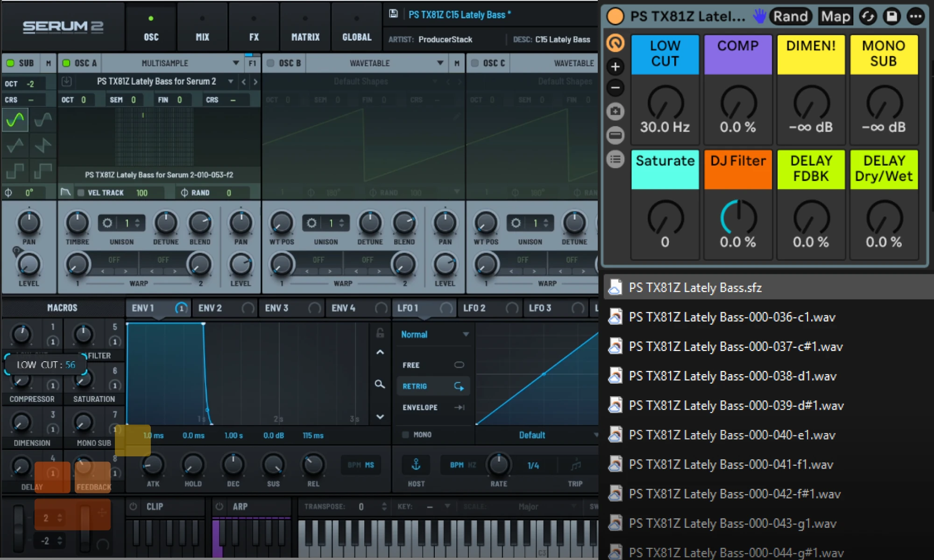This screenshot has width=934, height=560.
Task: Click the rack macro Rand button
Action: click(790, 16)
